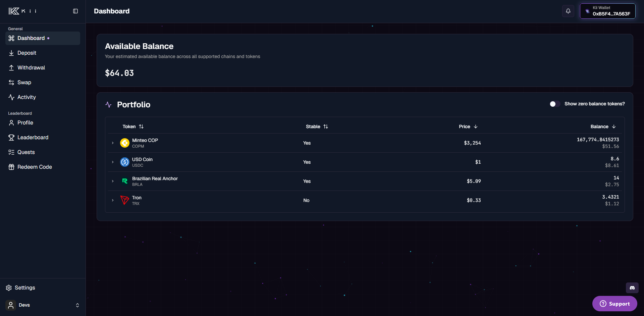Sort by Stable column arrows
This screenshot has height=316, width=644.
coord(326,126)
